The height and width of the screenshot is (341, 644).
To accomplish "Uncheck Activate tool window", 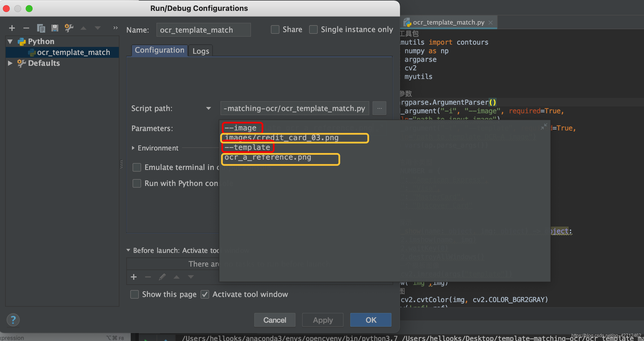I will 205,294.
